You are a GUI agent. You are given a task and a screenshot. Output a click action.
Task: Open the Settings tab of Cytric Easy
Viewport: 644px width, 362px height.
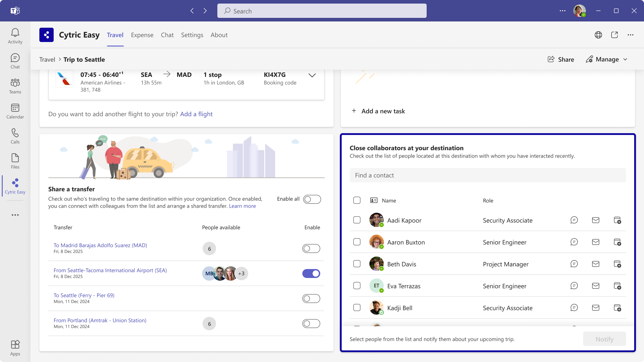click(x=192, y=35)
